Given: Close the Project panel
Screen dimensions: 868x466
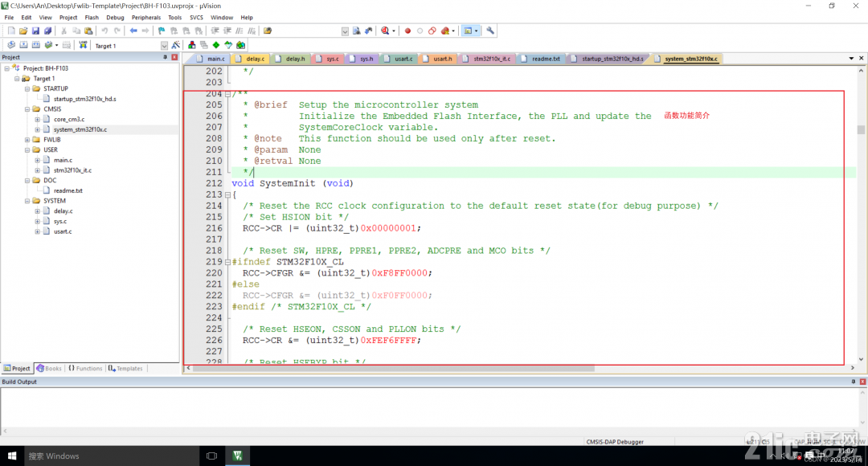Looking at the screenshot, I should pos(174,58).
